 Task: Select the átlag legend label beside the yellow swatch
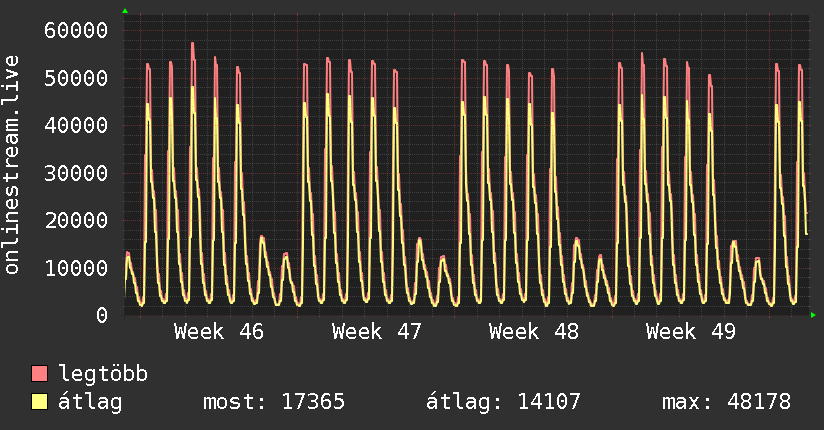(x=90, y=402)
